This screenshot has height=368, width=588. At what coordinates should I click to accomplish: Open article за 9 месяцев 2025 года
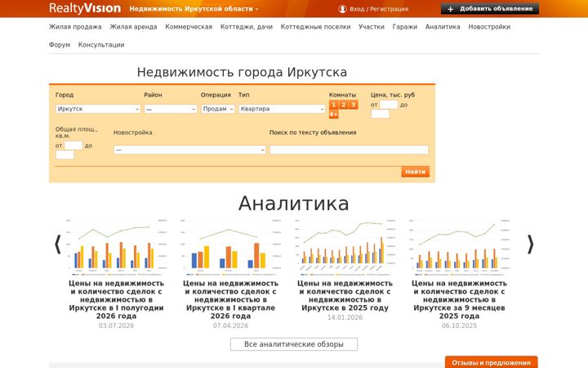coord(459,299)
